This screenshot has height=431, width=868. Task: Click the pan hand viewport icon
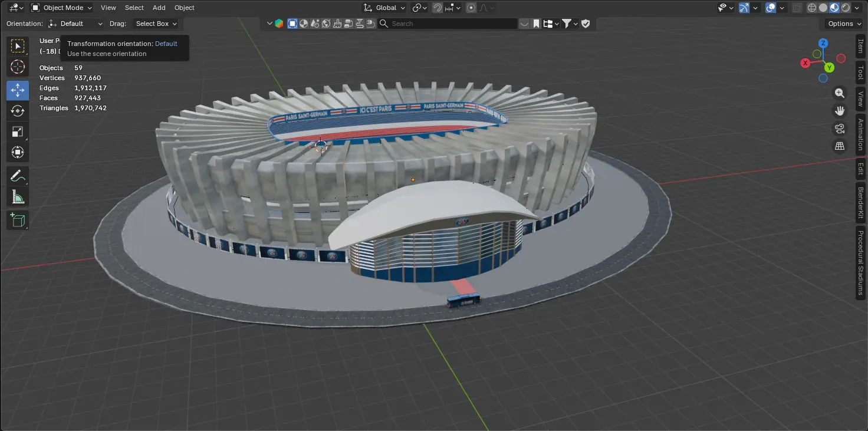point(840,111)
